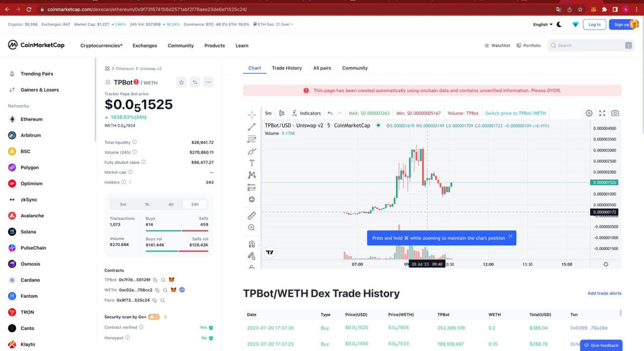The height and width of the screenshot is (351, 644).
Task: Select the trend line drawing tool
Action: pyautogui.click(x=251, y=126)
